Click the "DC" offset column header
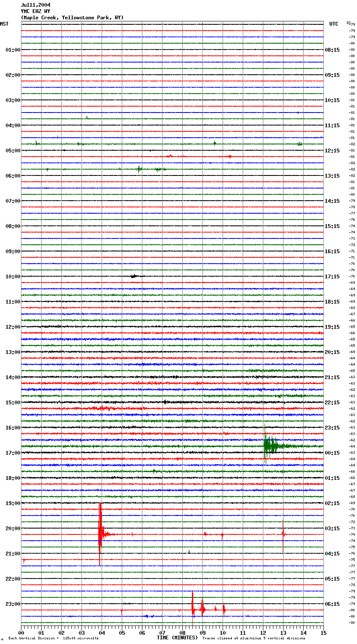357x644 pixels. click(349, 23)
